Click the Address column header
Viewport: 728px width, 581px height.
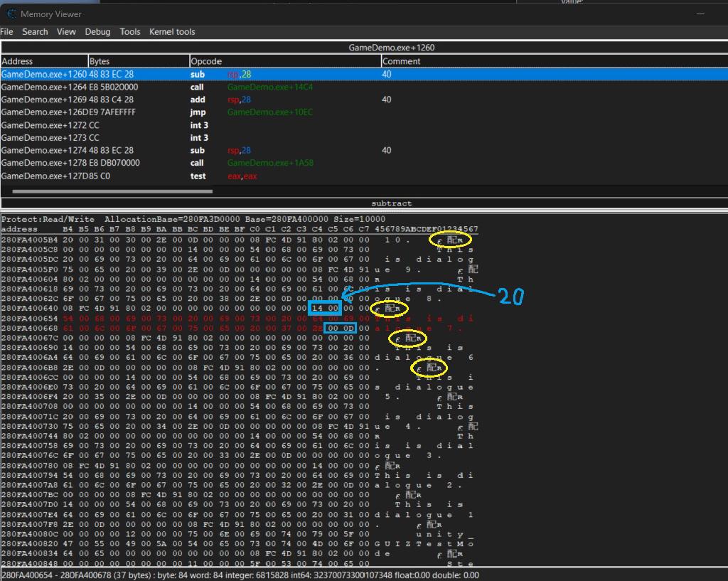pos(44,61)
